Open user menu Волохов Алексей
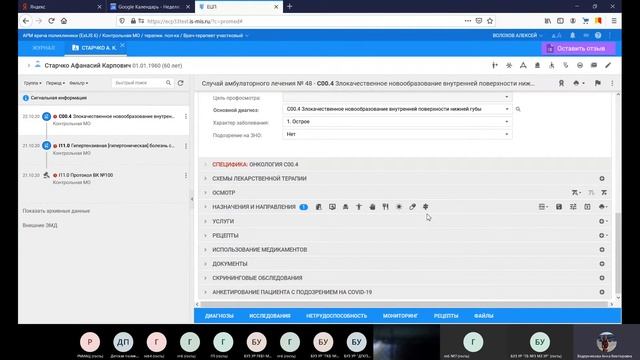The width and height of the screenshot is (640, 360). pos(517,36)
